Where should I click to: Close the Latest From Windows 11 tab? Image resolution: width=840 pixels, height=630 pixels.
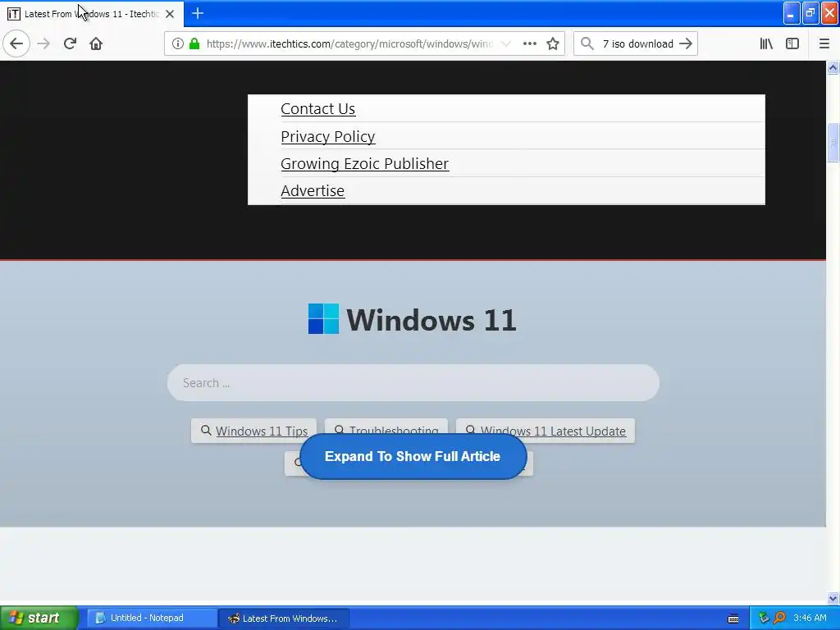170,14
